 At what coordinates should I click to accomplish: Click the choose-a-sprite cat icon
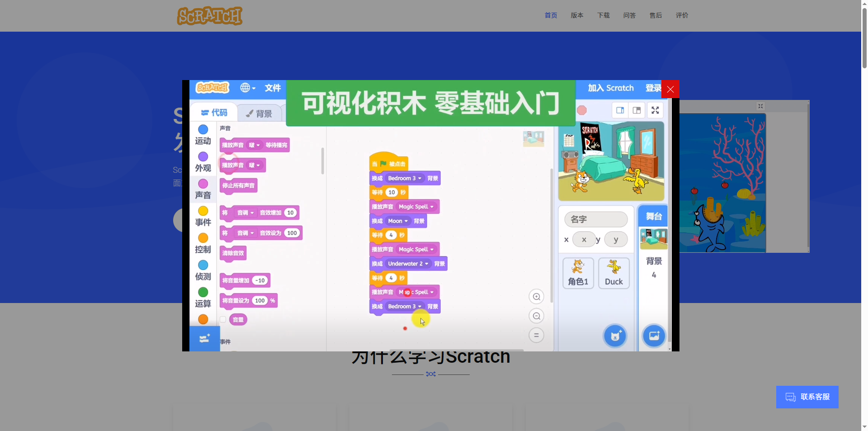click(614, 336)
